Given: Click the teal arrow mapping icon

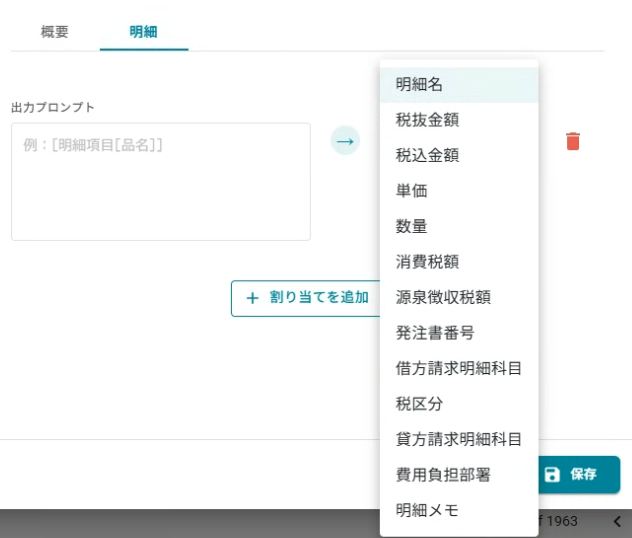Looking at the screenshot, I should click(345, 141).
